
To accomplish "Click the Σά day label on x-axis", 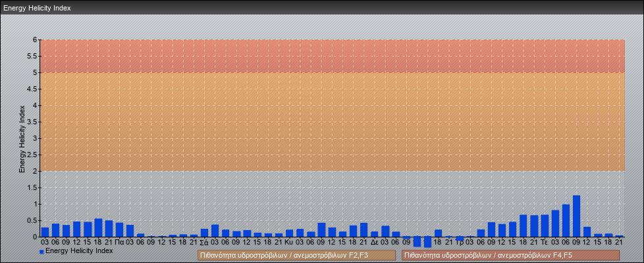I will tap(204, 242).
